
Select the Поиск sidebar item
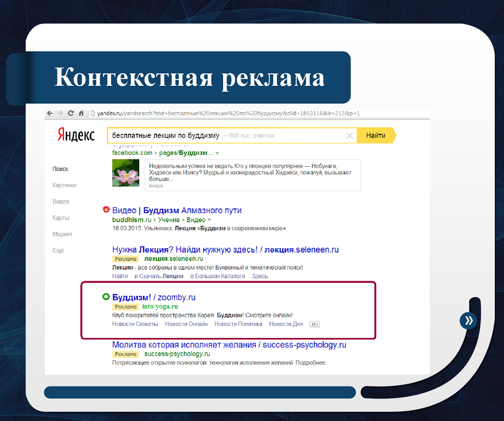(61, 169)
